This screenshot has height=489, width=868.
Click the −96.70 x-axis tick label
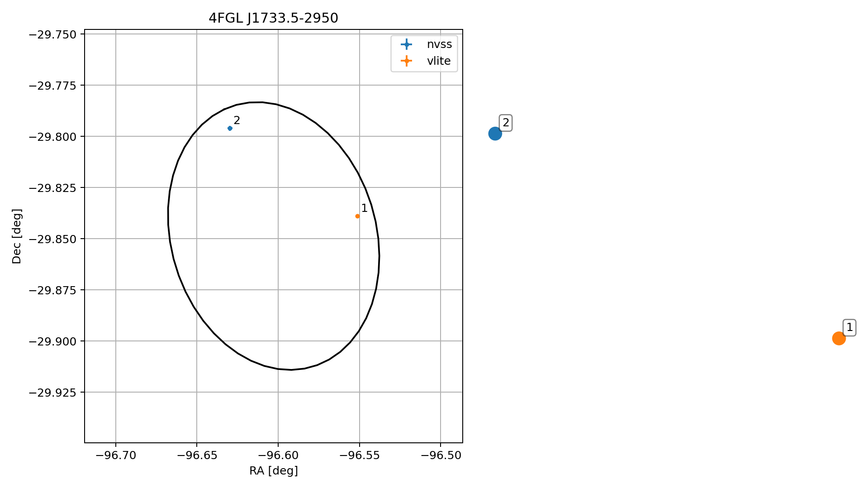coord(116,455)
